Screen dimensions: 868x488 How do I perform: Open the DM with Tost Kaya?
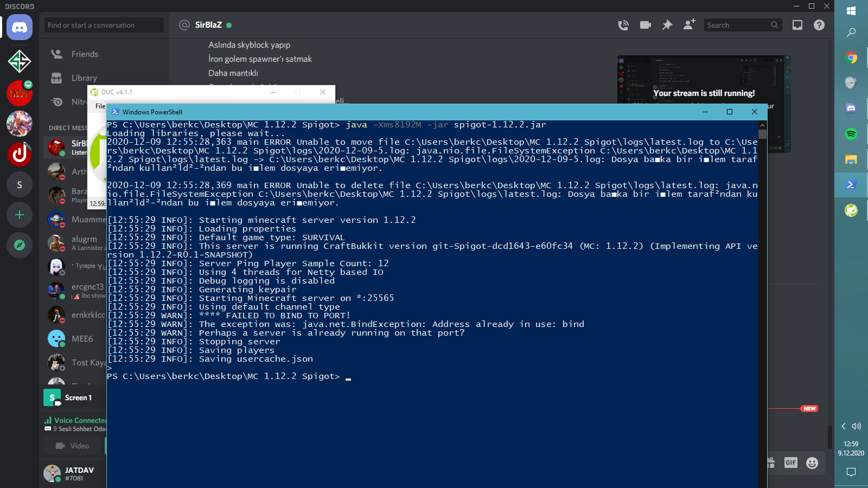click(75, 362)
